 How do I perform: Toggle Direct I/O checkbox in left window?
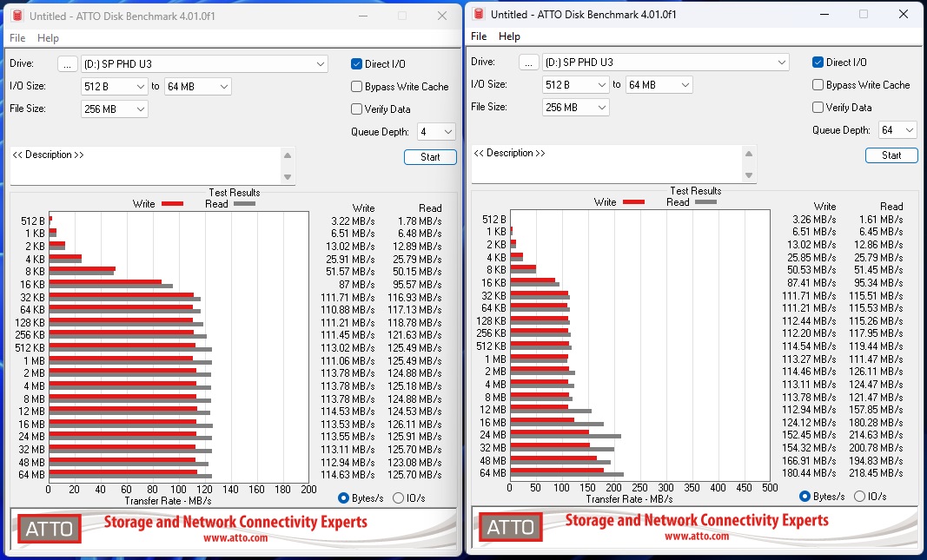tap(356, 63)
